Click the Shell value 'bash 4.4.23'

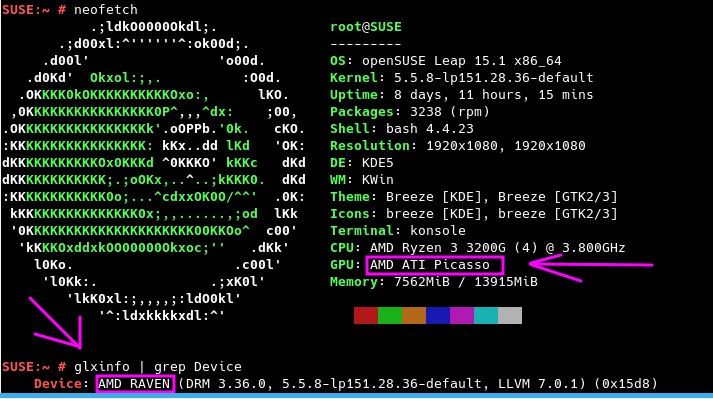tap(430, 129)
